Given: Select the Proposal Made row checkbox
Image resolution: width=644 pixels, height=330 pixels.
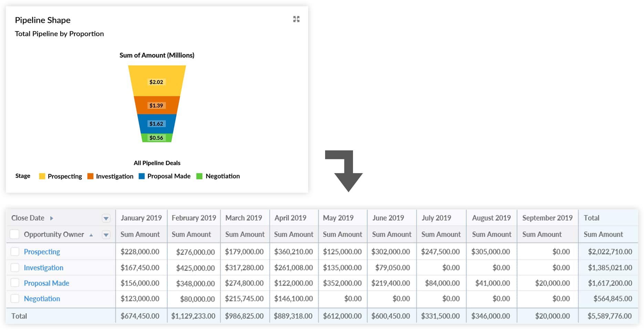Looking at the screenshot, I should pos(15,283).
